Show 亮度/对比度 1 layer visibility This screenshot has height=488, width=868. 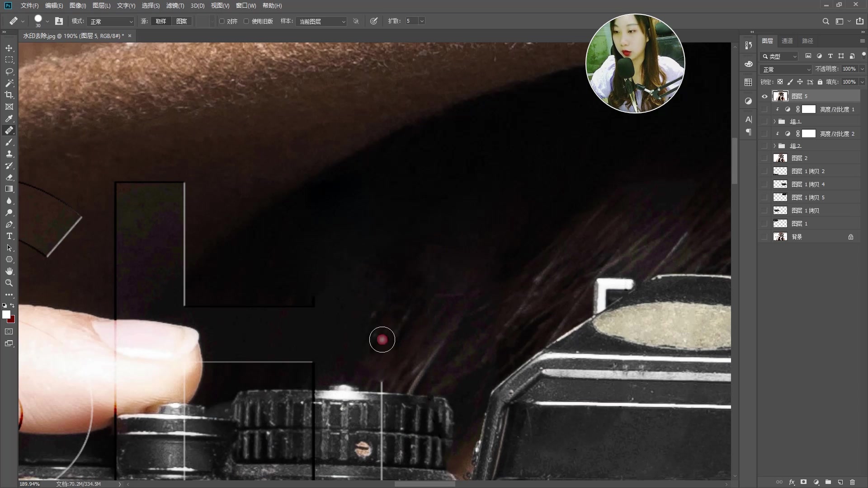click(x=764, y=109)
